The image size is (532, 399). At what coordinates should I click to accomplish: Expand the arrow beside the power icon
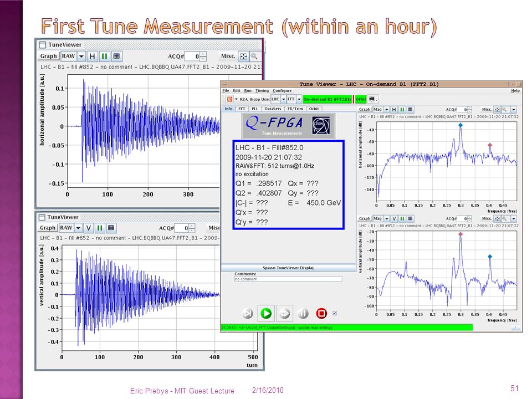tap(237, 99)
